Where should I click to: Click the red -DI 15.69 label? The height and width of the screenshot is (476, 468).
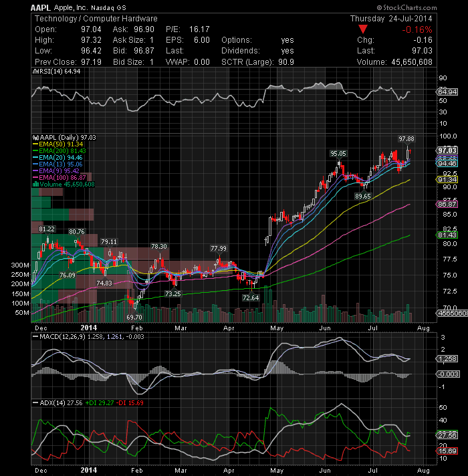click(x=130, y=403)
